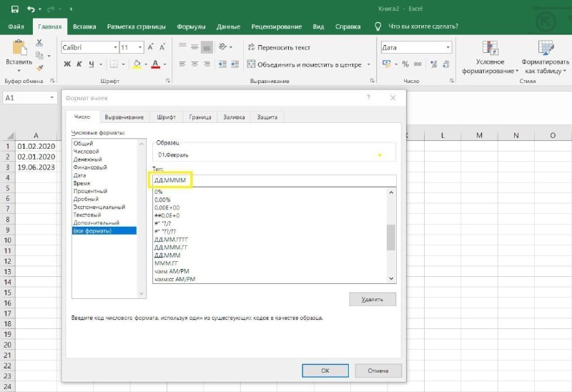Click the Тип format code field
Screen dimensions: 572x392
tap(274, 180)
